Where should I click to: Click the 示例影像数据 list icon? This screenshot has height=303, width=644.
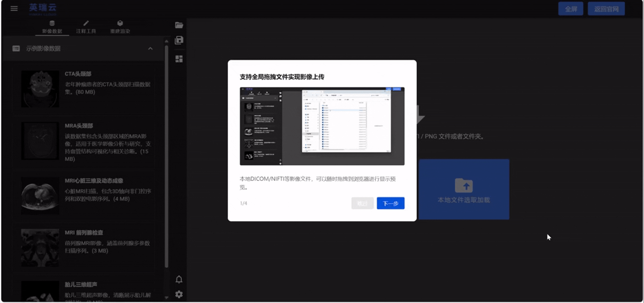click(16, 49)
